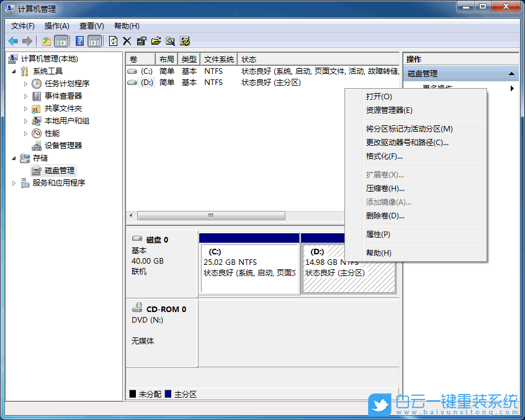Click the Refresh toolbar icon
This screenshot has width=525, height=420.
click(x=112, y=41)
